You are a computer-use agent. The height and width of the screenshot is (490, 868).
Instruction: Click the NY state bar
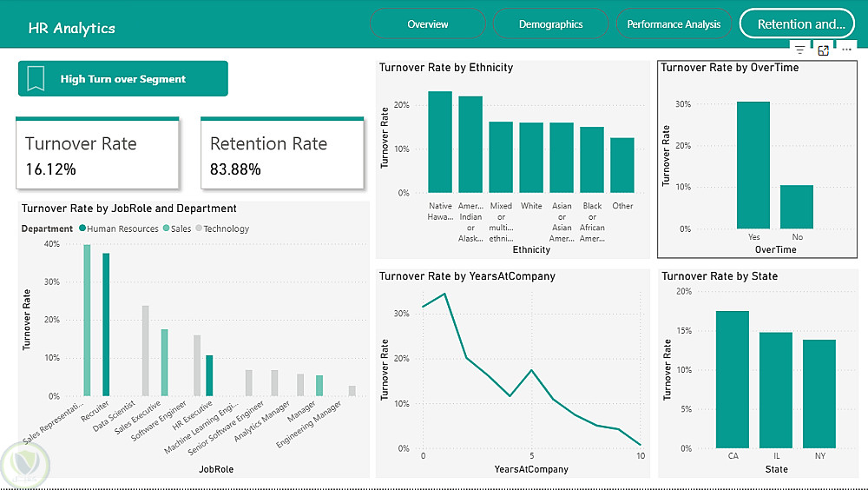point(819,394)
